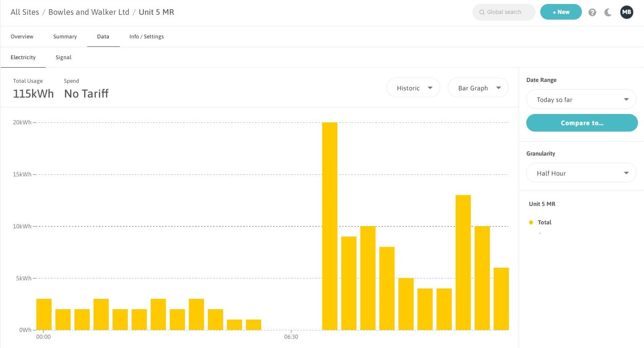This screenshot has height=348, width=644.
Task: Click the search magnifier icon
Action: click(x=482, y=12)
